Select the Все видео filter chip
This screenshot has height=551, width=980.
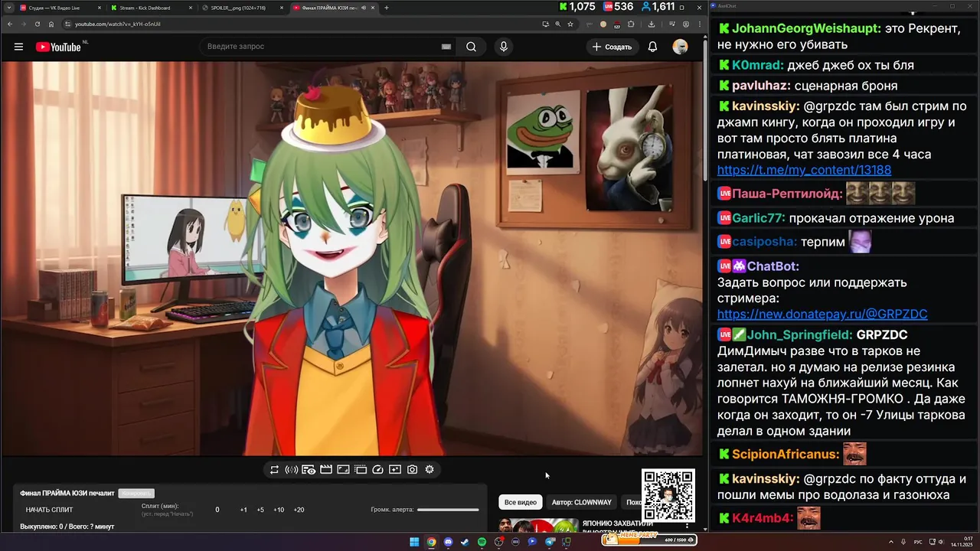click(x=521, y=502)
